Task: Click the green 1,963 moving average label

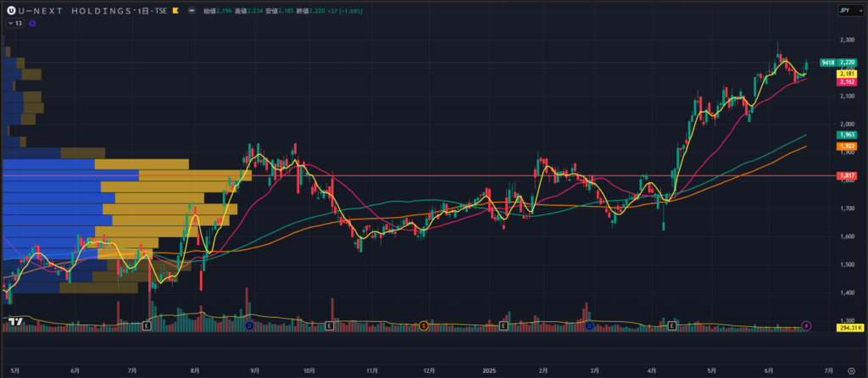Action: tap(847, 135)
